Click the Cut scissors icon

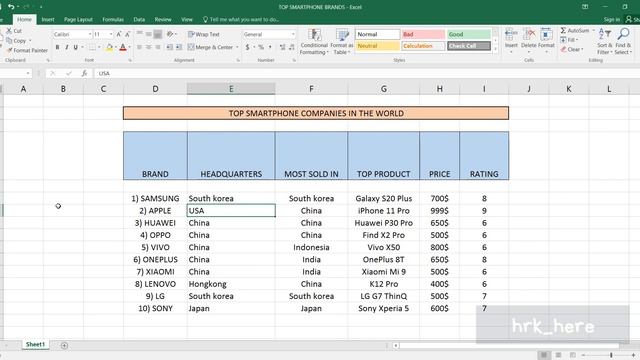pyautogui.click(x=9, y=31)
